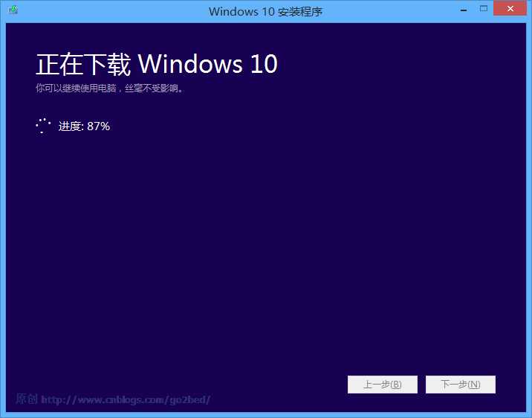Minimize the Windows 10 安装程序 window
532x418 pixels.
464,10
